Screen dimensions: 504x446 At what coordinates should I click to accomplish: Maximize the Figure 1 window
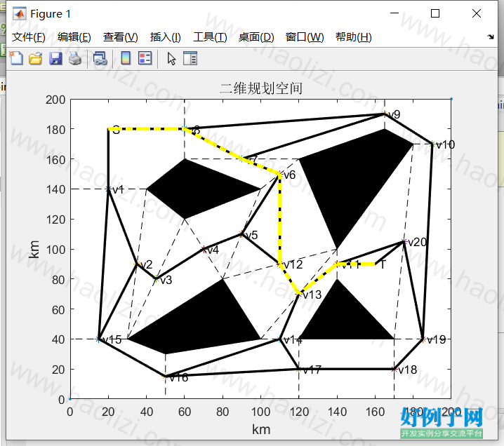[435, 13]
